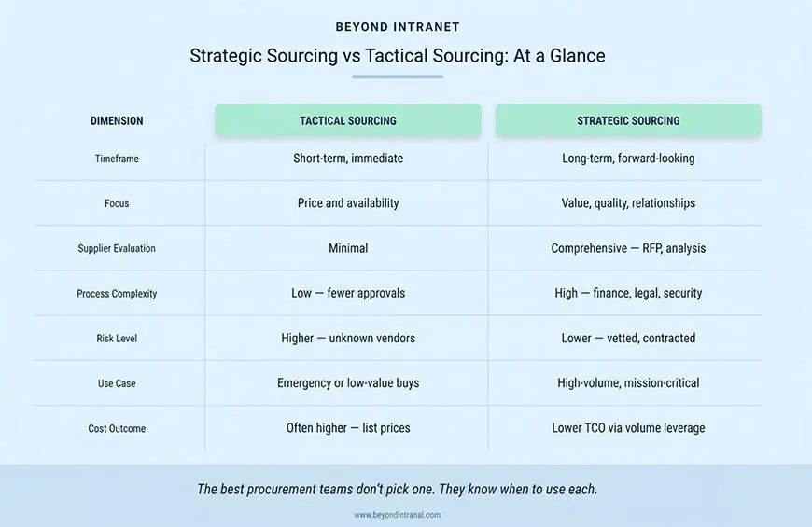812x527 pixels.
Task: Select the Dimension column heading
Action: 117,120
